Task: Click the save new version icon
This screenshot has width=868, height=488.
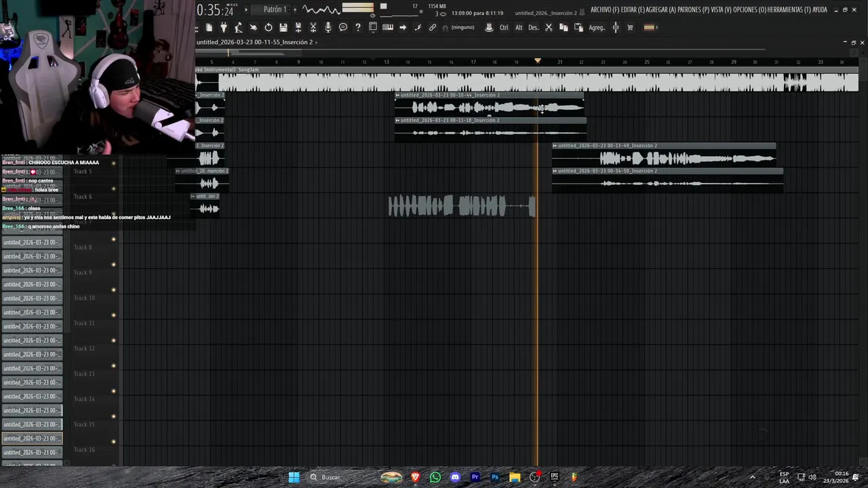Action: (298, 27)
